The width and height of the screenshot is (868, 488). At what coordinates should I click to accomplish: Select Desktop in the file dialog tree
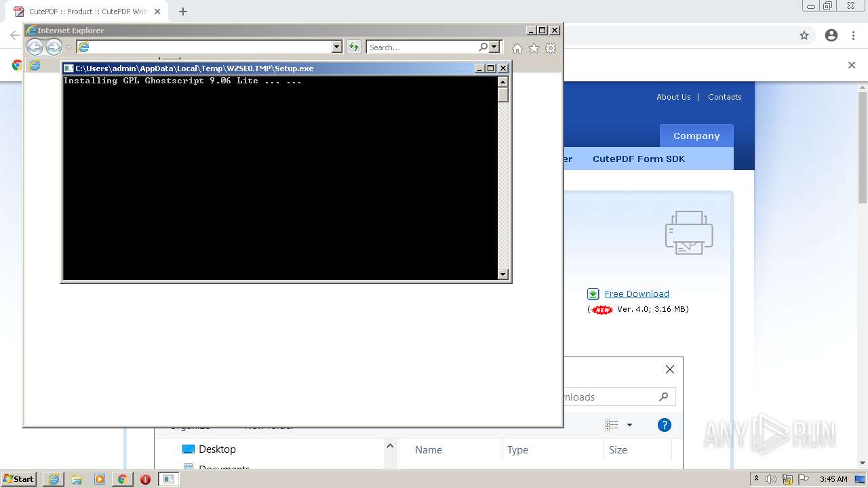click(x=209, y=449)
